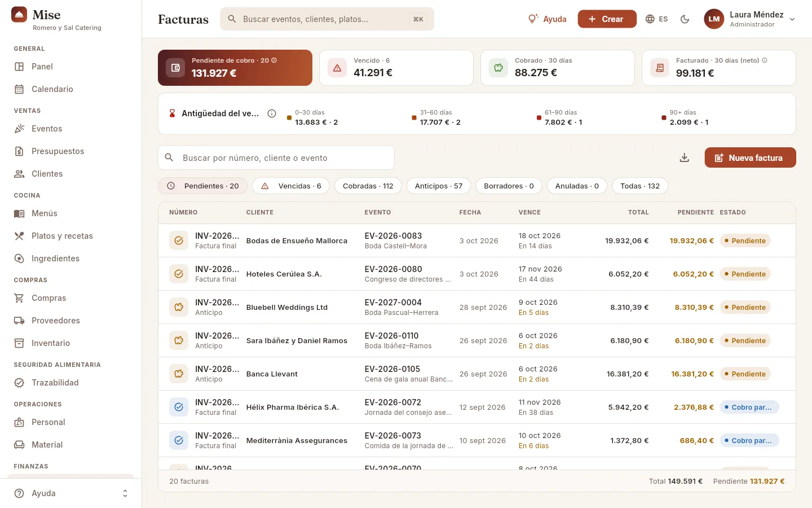The width and height of the screenshot is (812, 508).
Task: Open the Bodas de Ensueño Mallorca invoice
Action: coord(477,241)
